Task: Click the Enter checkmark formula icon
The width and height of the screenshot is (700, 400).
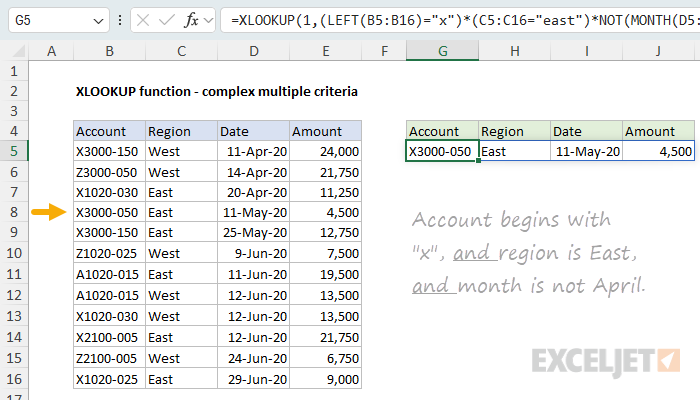Action: [167, 20]
